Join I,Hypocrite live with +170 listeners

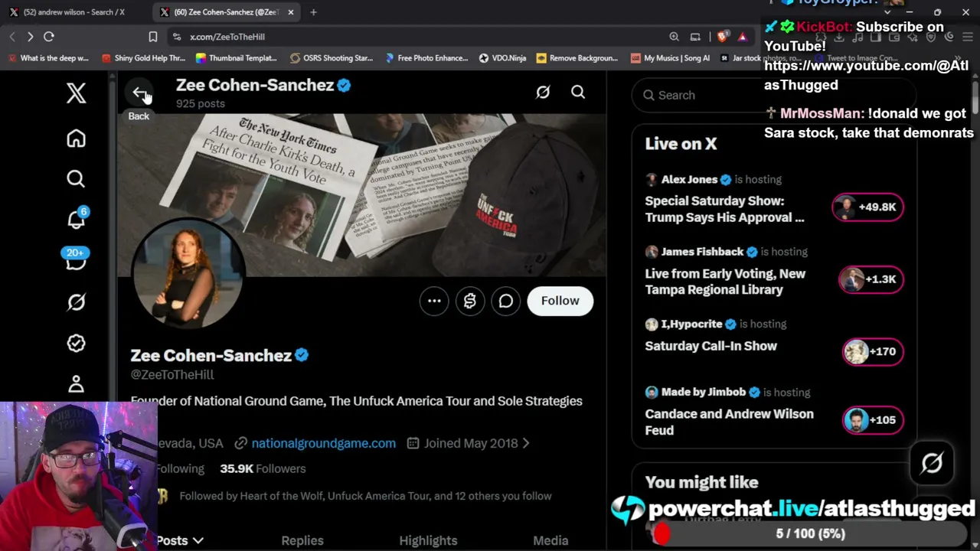(x=873, y=351)
